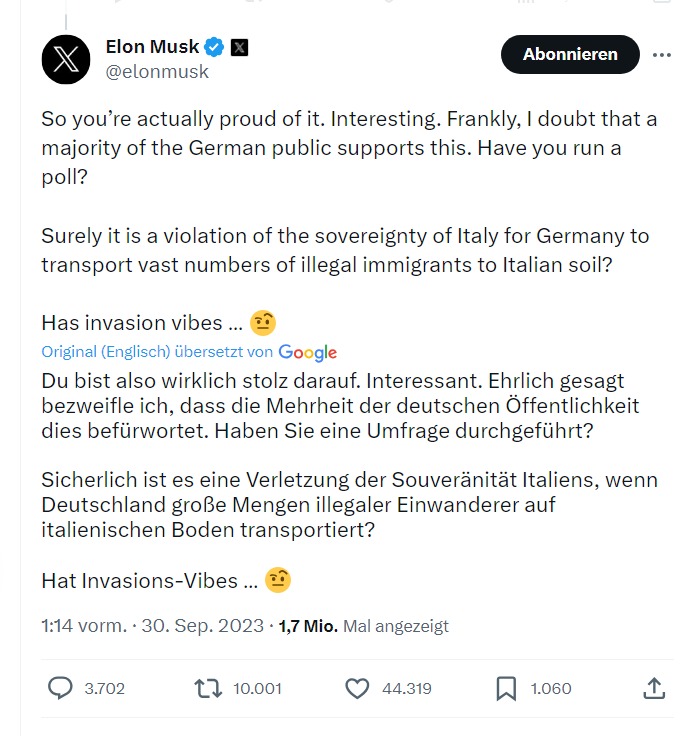Open the share upload icon

coord(654,688)
